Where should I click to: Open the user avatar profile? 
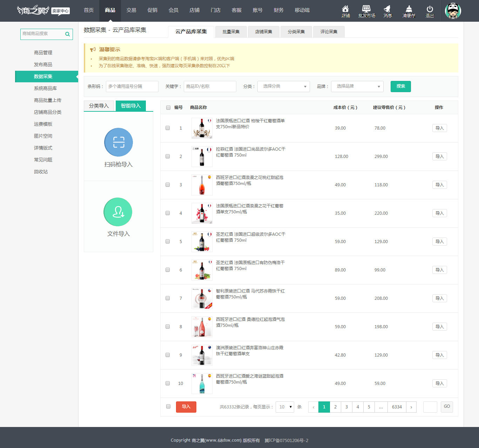pos(453,11)
